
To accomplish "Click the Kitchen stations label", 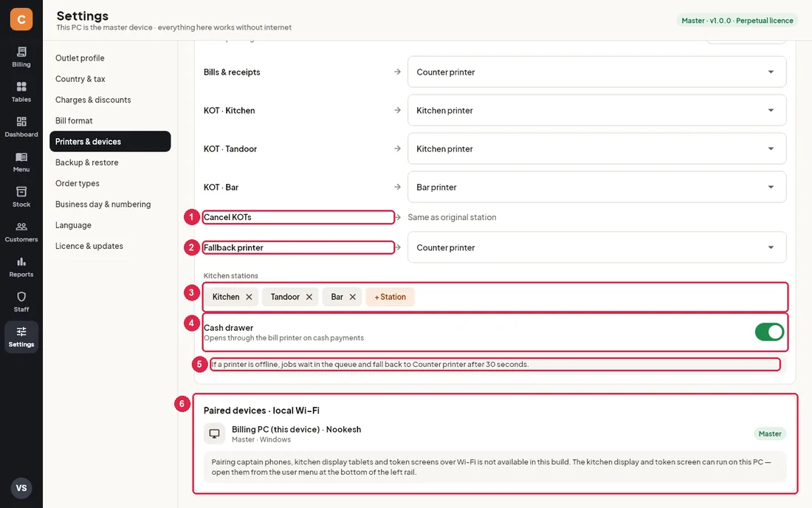I will 230,276.
